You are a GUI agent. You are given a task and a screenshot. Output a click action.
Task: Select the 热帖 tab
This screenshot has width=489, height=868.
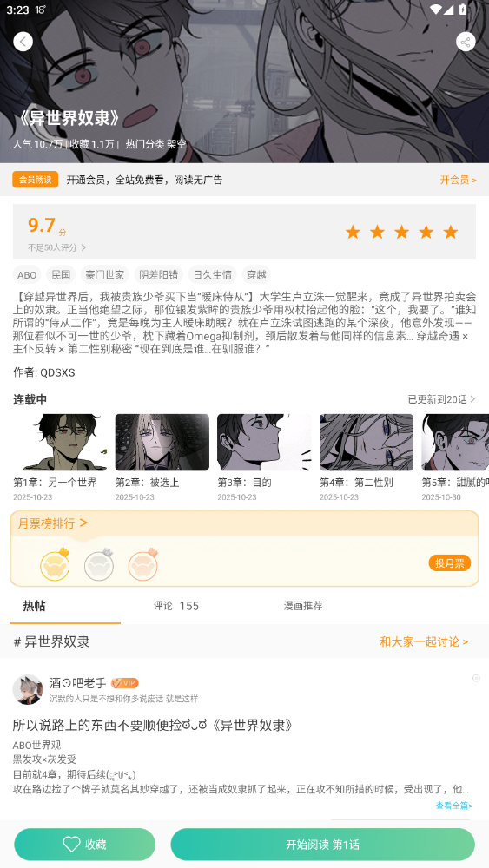35,606
